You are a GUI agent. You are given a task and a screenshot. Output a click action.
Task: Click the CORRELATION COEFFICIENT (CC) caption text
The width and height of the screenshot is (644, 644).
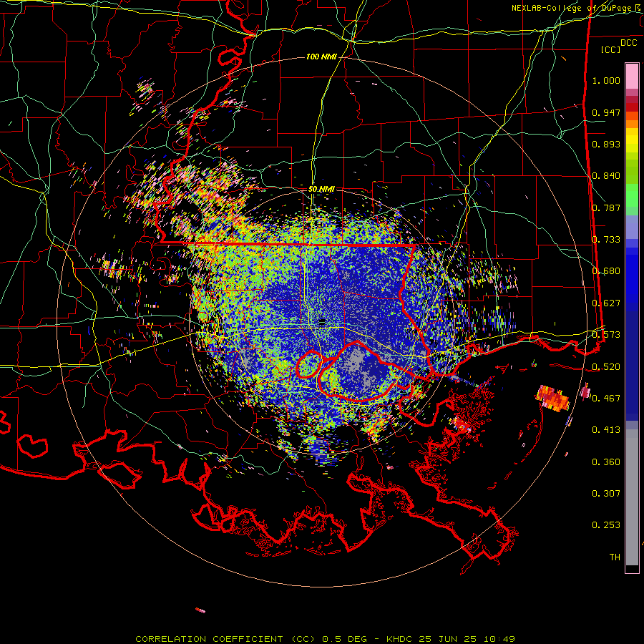tap(226, 639)
